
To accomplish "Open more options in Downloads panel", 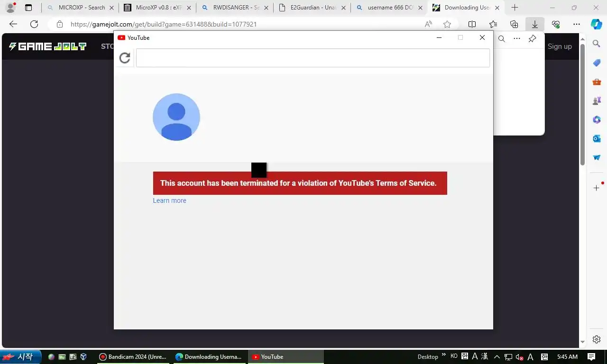I will [517, 39].
